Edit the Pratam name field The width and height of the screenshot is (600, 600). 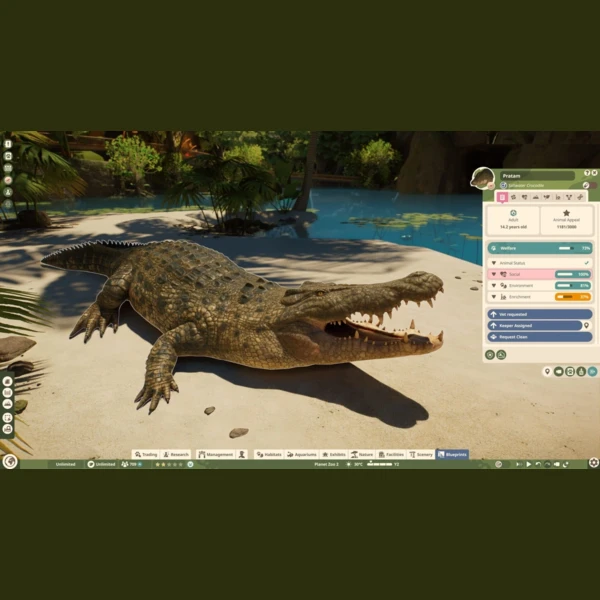(537, 176)
